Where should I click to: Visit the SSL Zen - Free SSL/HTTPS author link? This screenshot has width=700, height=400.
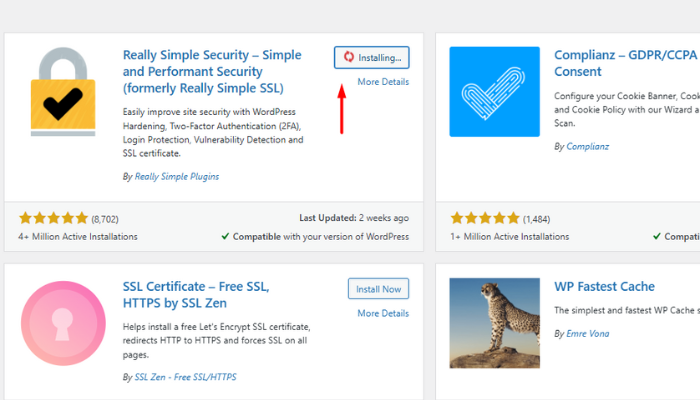(x=186, y=377)
